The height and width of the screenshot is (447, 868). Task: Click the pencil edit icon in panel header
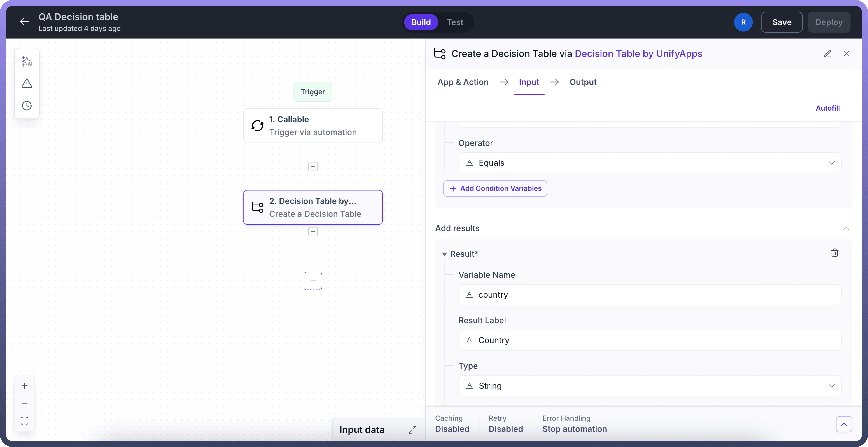coord(828,54)
